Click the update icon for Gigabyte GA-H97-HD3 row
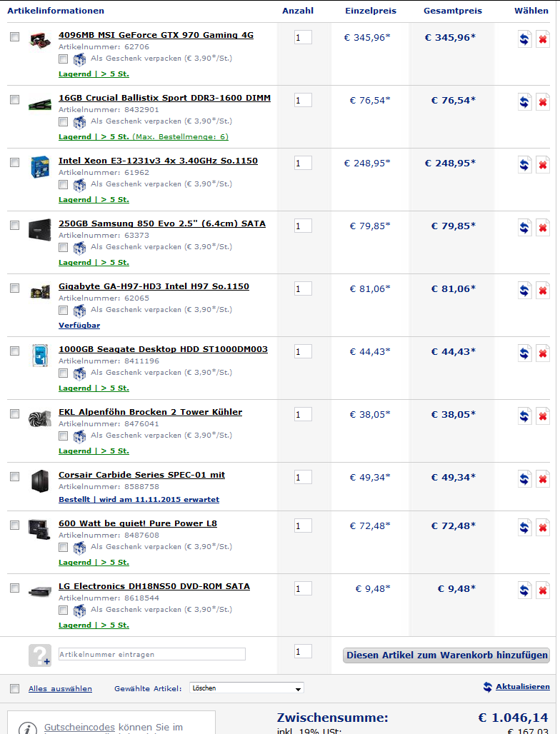Image resolution: width=560 pixels, height=734 pixels. [524, 291]
